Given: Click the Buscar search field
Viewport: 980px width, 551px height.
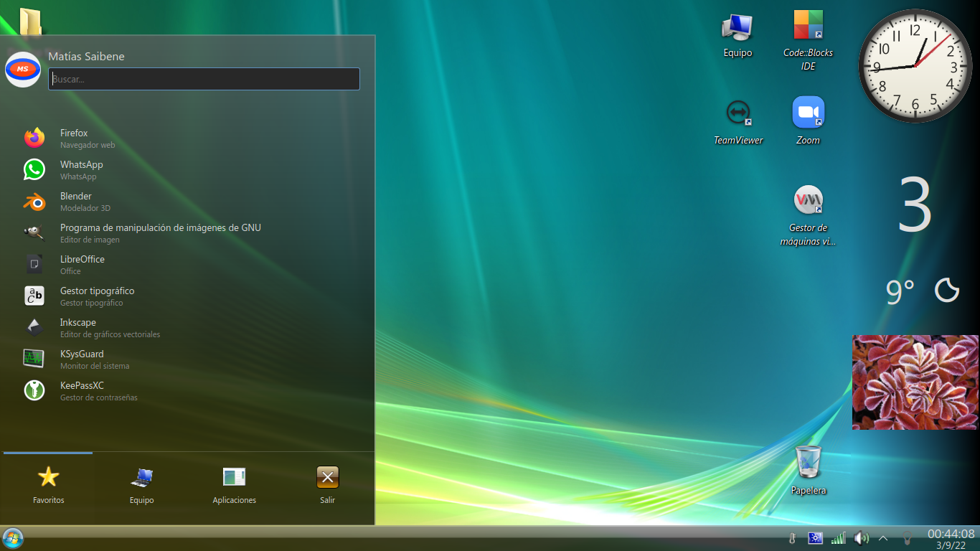Looking at the screenshot, I should (x=204, y=79).
